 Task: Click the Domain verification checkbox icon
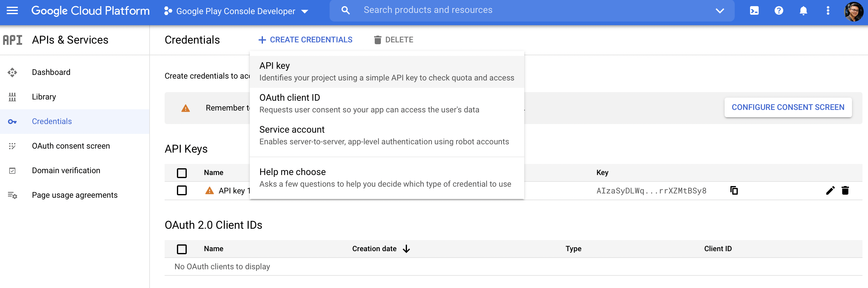(x=13, y=170)
